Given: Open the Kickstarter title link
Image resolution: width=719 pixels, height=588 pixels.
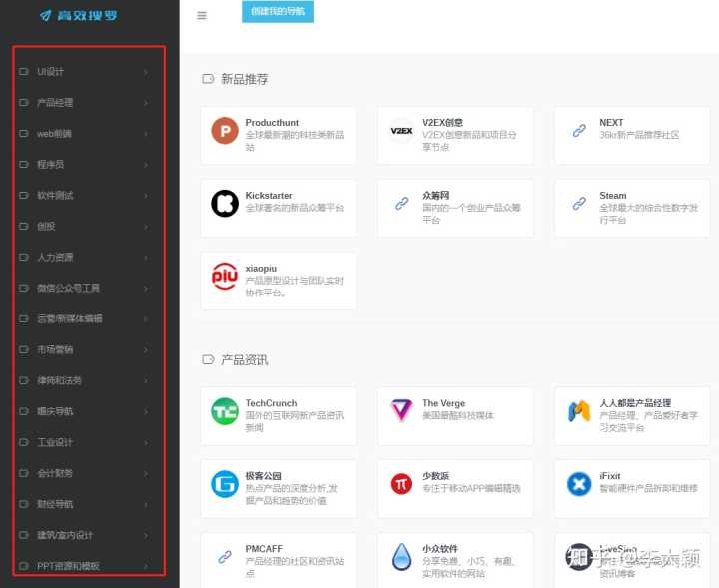Looking at the screenshot, I should pos(269,196).
